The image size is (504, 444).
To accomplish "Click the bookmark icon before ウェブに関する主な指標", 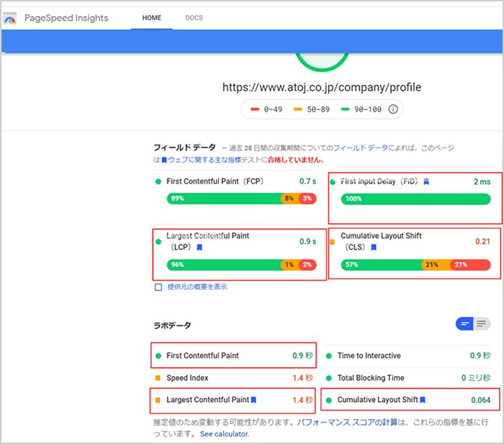I will click(164, 160).
